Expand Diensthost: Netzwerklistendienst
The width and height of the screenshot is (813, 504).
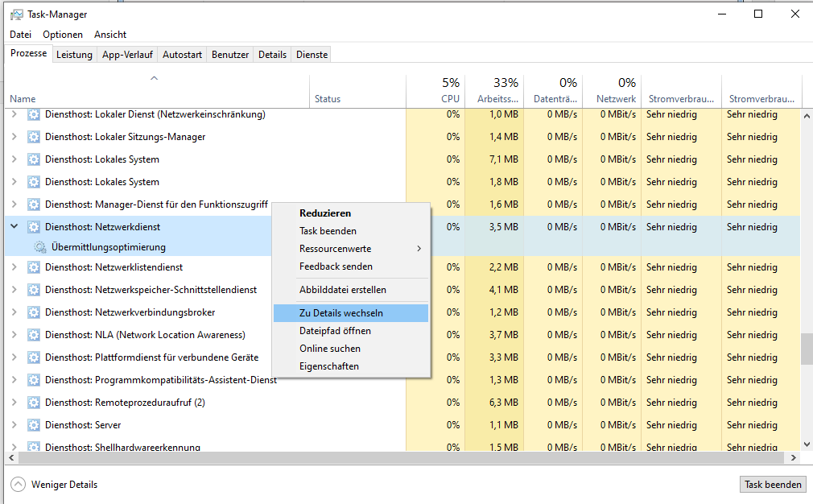tap(14, 267)
